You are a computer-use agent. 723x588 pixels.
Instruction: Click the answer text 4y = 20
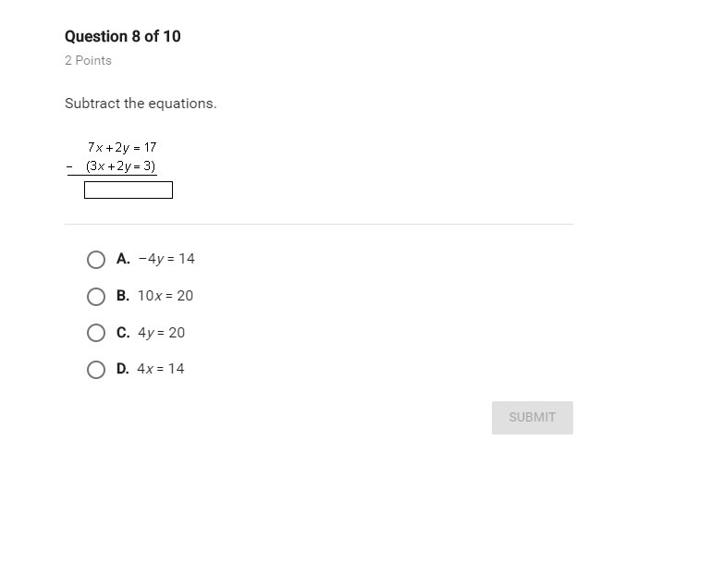162,333
